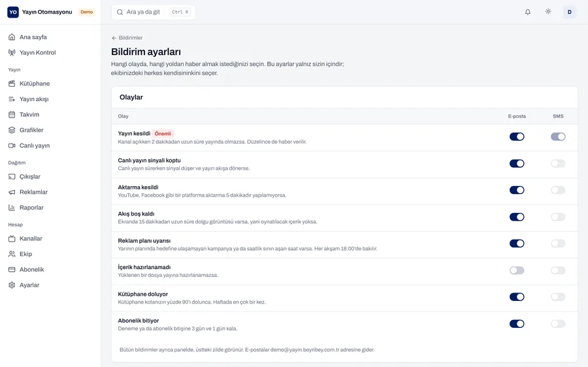The image size is (588, 367).
Task: Open the notifications bell icon
Action: (x=528, y=12)
